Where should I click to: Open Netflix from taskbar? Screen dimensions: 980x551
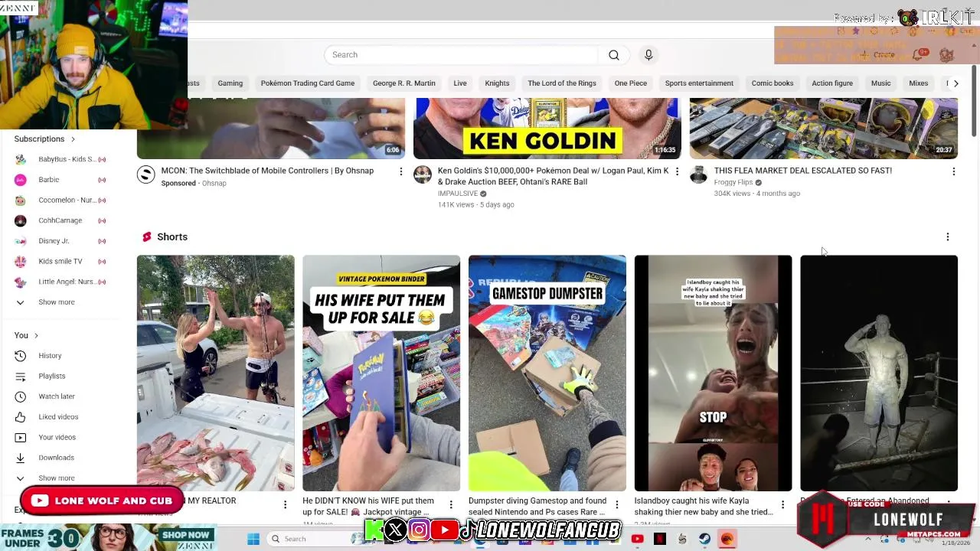tap(660, 539)
